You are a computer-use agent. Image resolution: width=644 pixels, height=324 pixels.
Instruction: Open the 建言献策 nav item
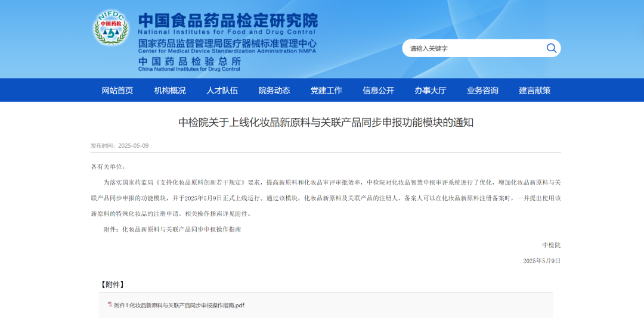[x=535, y=90]
